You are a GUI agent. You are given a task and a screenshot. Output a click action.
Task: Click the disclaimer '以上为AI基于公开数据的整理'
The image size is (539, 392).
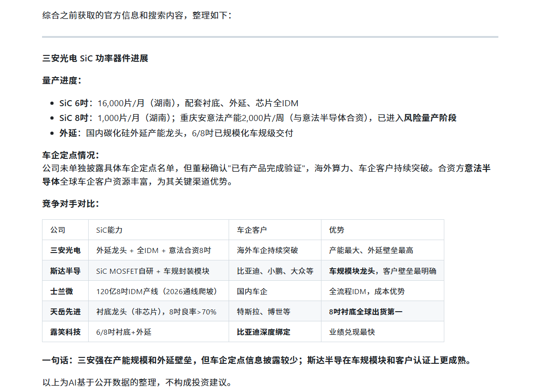pyautogui.click(x=138, y=382)
